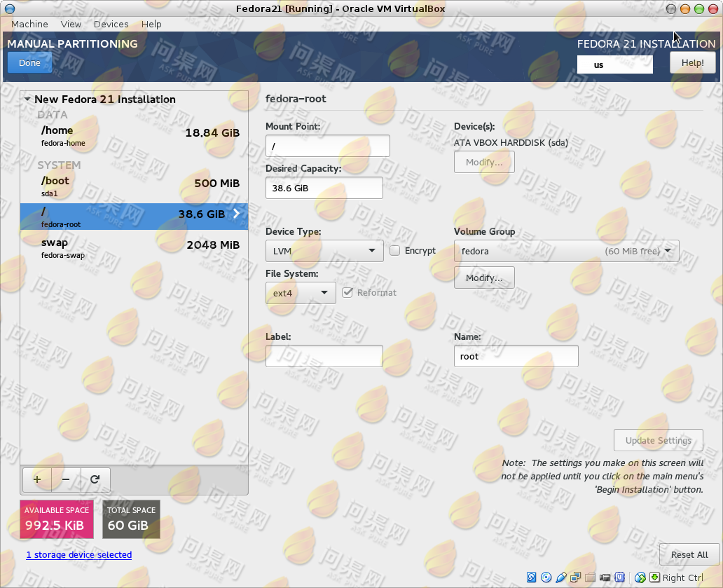Click the VirtualBox mouse integration status icon
Image resolution: width=723 pixels, height=588 pixels.
point(640,577)
